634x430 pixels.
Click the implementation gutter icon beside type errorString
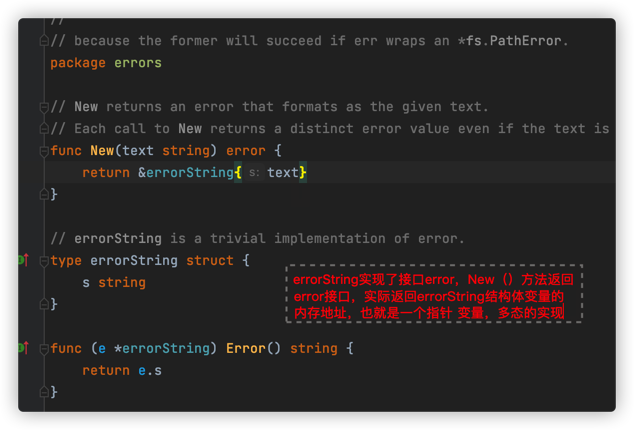pos(23,260)
